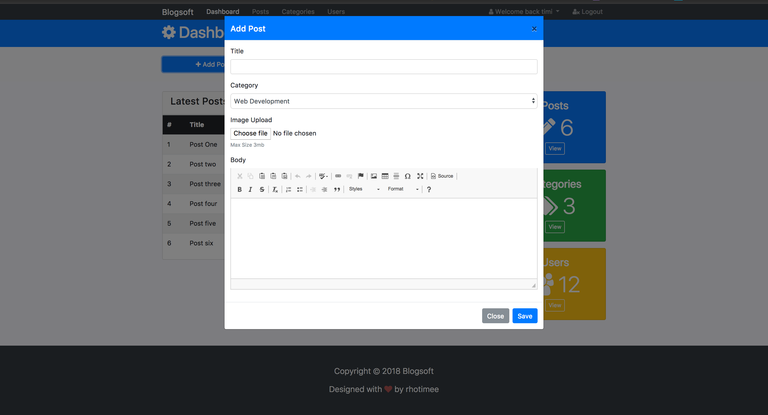Insert a bulleted list

(x=300, y=189)
